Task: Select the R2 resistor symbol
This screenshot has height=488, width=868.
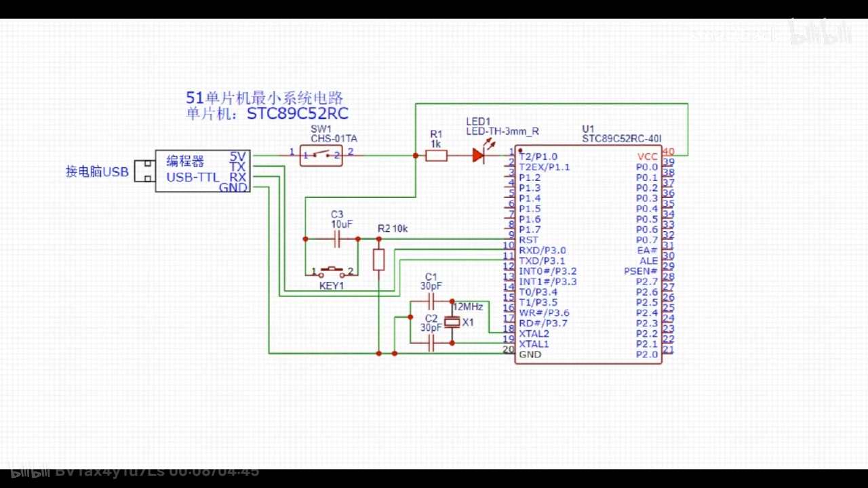Action: (x=379, y=260)
